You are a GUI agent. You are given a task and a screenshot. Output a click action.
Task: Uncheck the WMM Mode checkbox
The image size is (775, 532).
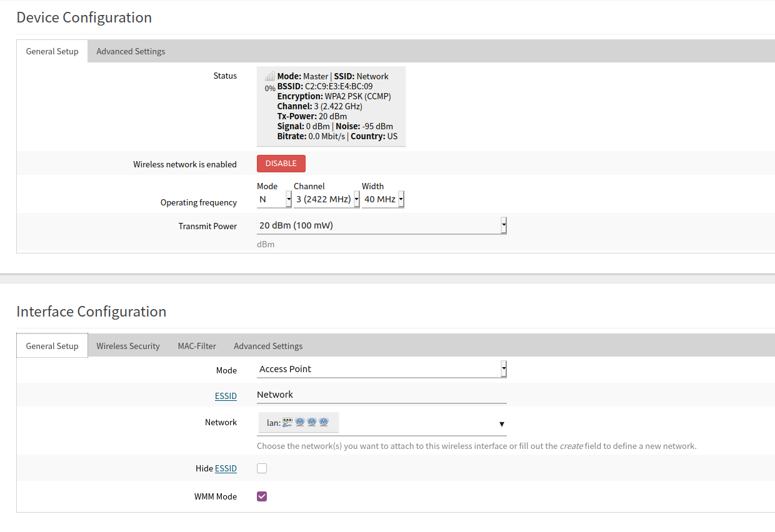pyautogui.click(x=262, y=496)
